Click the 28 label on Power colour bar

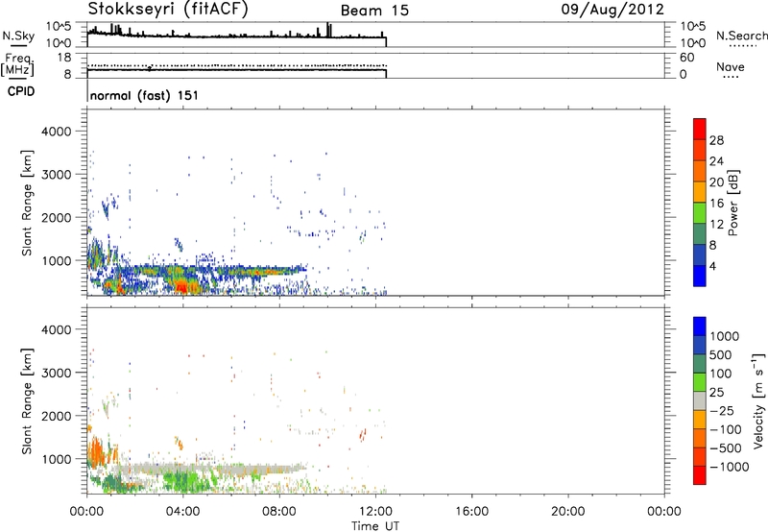716,140
